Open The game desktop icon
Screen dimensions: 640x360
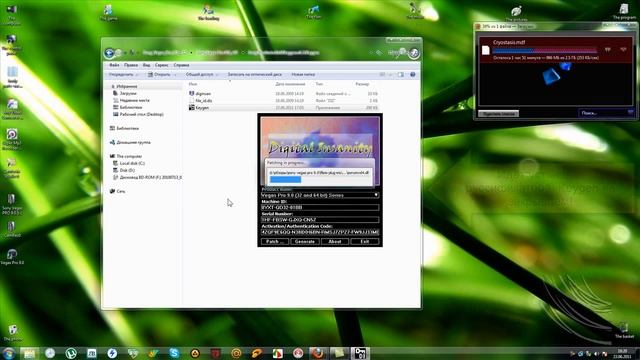(x=109, y=13)
